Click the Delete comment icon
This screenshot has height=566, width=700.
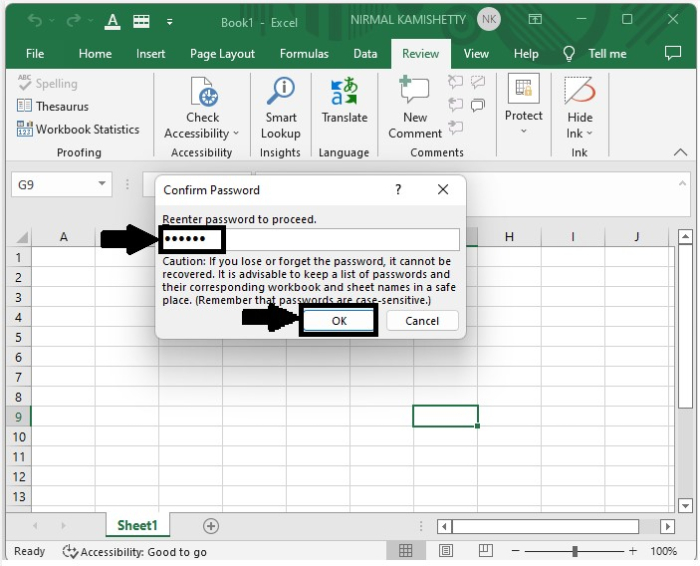click(x=455, y=82)
